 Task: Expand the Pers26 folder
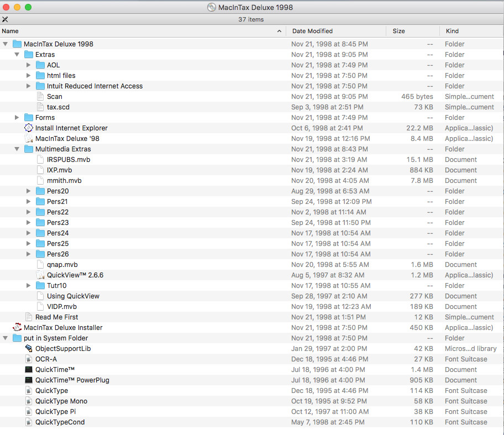tap(28, 254)
